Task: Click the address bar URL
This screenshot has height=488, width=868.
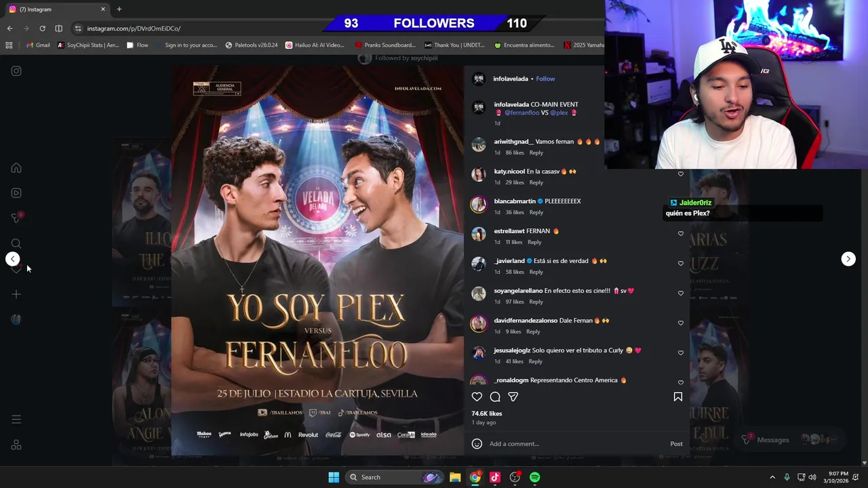Action: pos(134,28)
